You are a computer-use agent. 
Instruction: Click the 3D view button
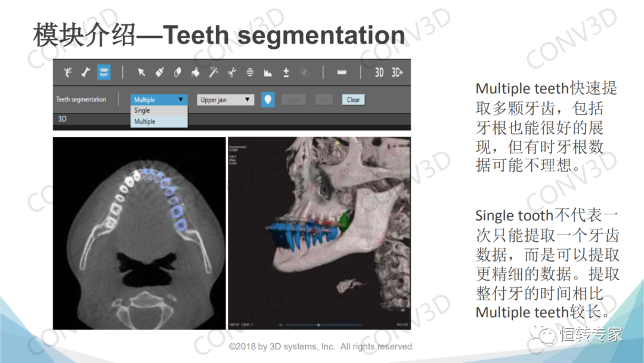pyautogui.click(x=379, y=72)
